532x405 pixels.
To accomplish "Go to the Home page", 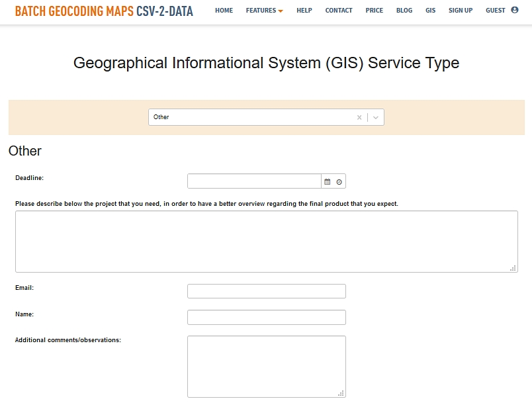I will point(224,11).
